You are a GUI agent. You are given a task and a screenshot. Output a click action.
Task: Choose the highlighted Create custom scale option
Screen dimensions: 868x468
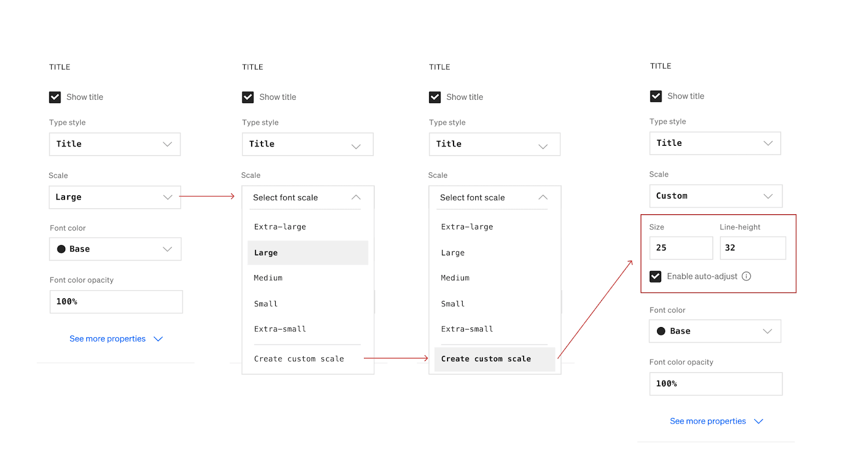pos(494,359)
